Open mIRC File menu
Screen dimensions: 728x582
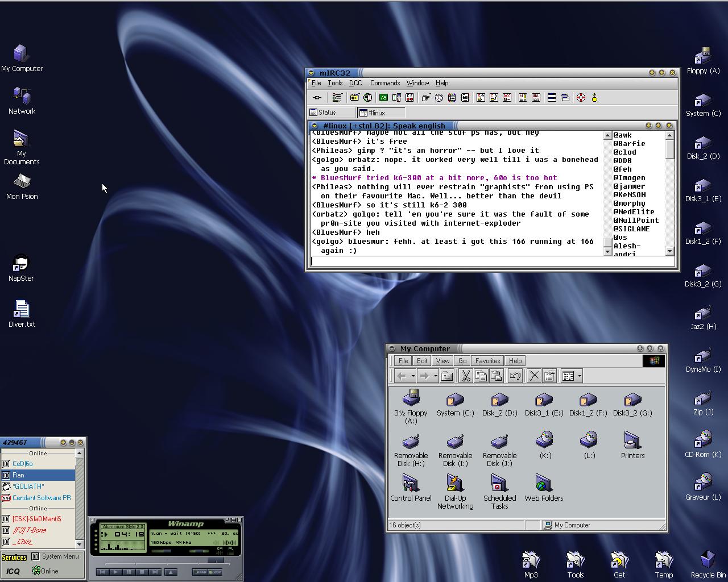click(x=316, y=83)
